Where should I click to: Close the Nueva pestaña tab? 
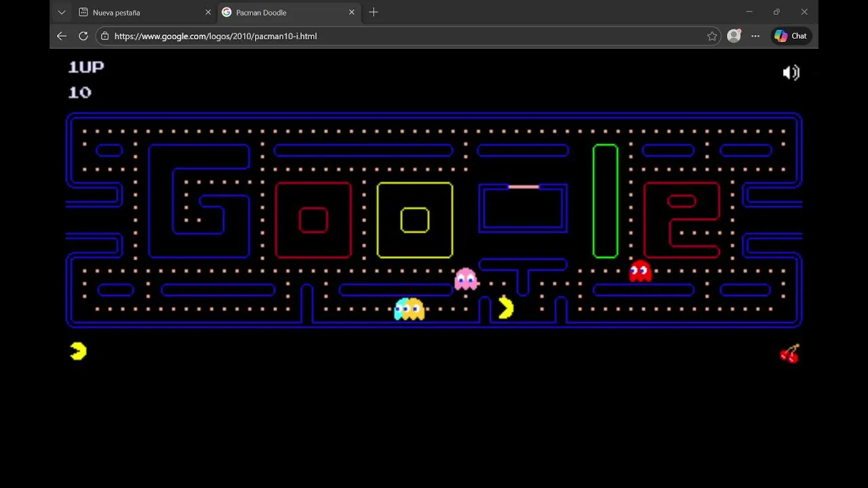click(x=208, y=12)
